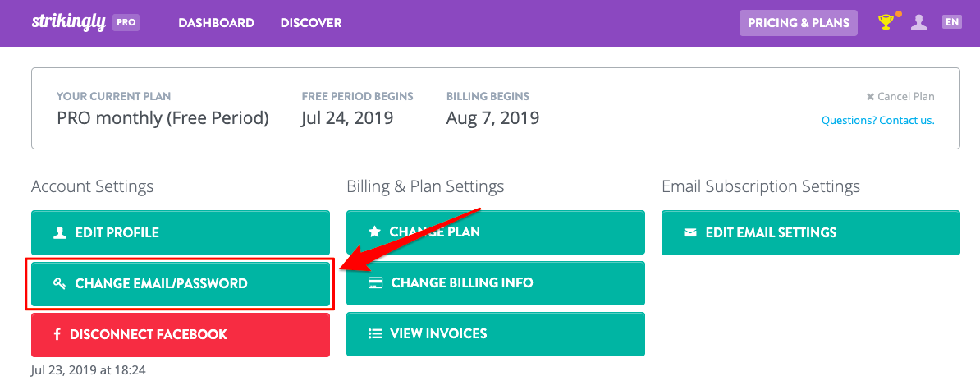Click the Cancel Plan link
The image size is (980, 390).
(900, 96)
